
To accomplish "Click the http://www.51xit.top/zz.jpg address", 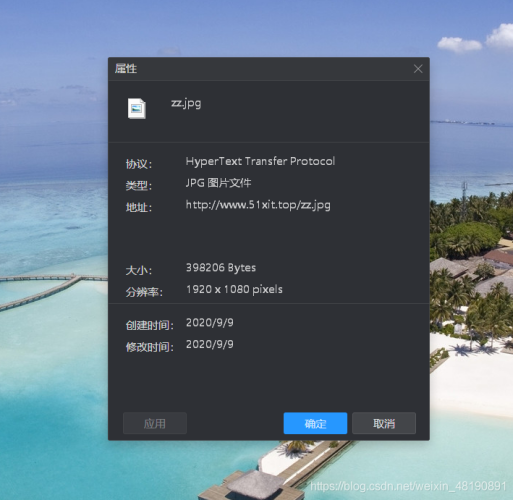I will [x=258, y=205].
